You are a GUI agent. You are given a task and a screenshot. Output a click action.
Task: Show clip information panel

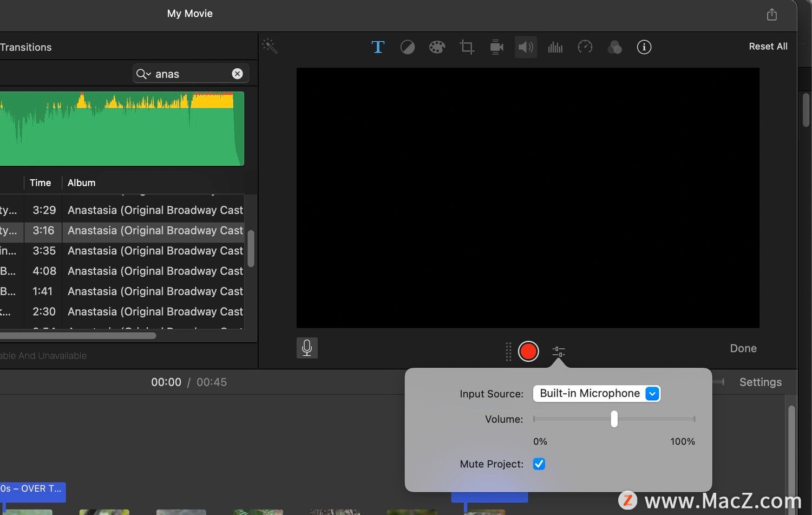[644, 47]
